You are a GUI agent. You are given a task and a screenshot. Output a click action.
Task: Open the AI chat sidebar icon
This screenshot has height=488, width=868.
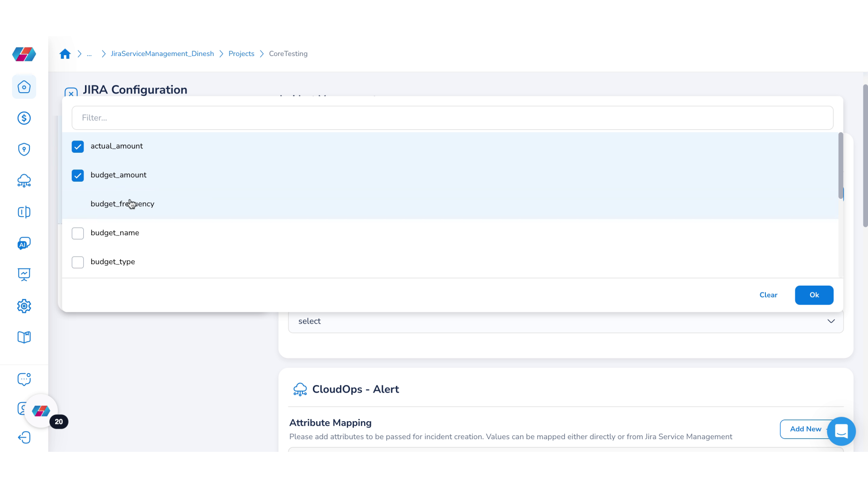tap(24, 244)
